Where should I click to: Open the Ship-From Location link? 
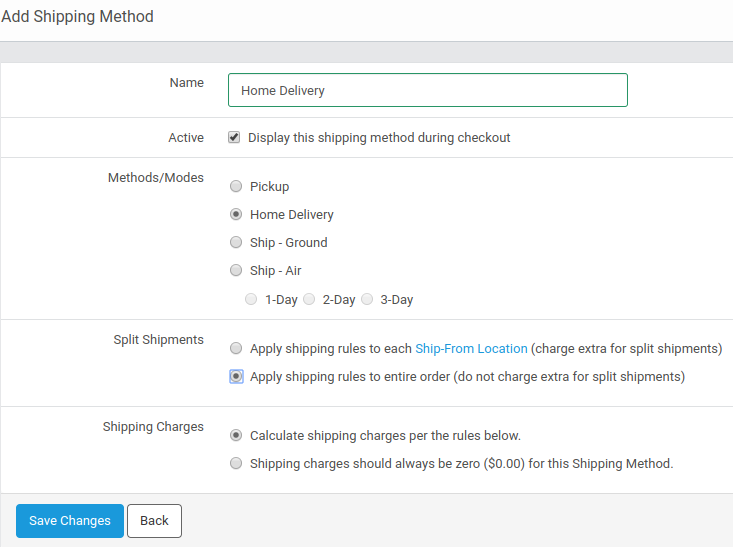coord(471,349)
